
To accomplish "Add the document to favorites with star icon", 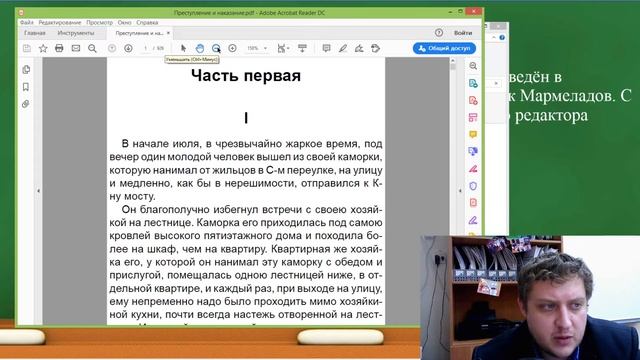I will pos(43,49).
